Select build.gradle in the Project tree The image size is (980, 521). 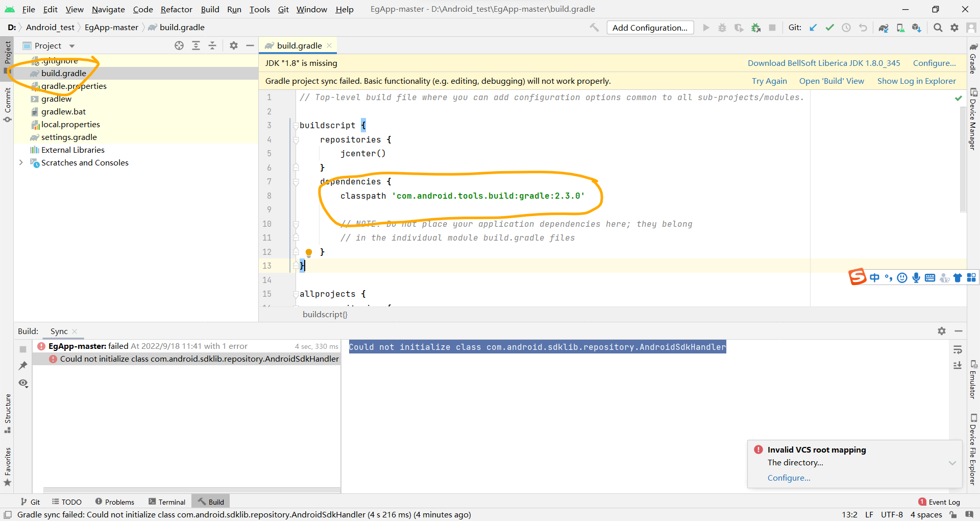click(64, 73)
